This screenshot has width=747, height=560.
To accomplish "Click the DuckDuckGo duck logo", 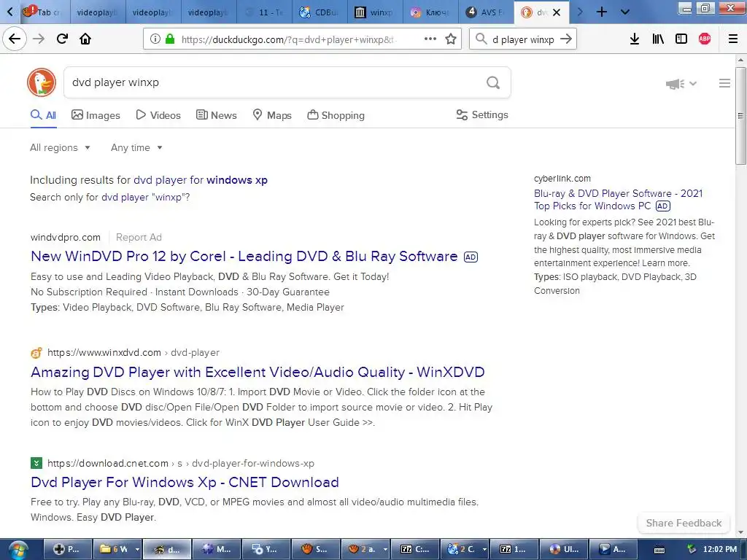I will coord(42,82).
